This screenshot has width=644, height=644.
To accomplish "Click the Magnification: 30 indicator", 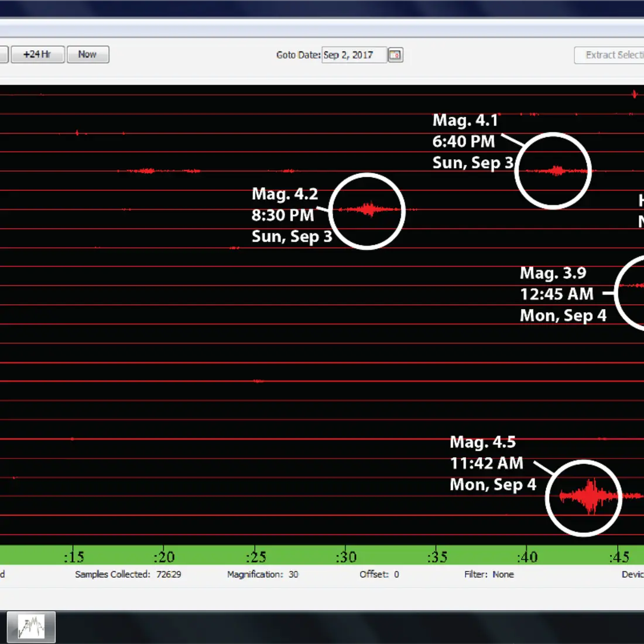I will 262,574.
